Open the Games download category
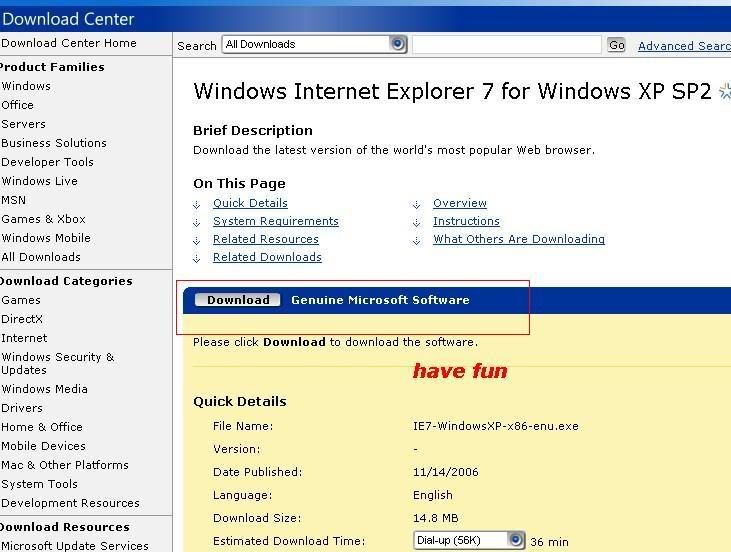 tap(21, 300)
